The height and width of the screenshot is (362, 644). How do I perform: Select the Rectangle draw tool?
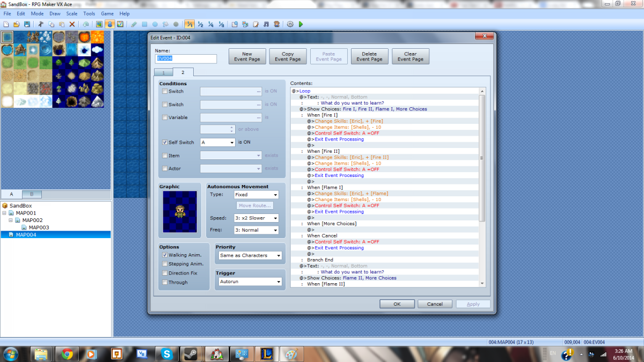pos(144,24)
